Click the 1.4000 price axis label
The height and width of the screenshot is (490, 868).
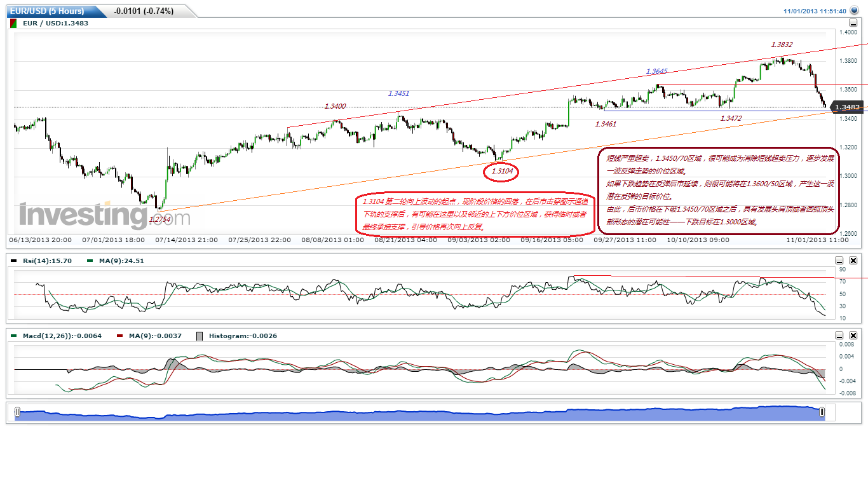[849, 32]
